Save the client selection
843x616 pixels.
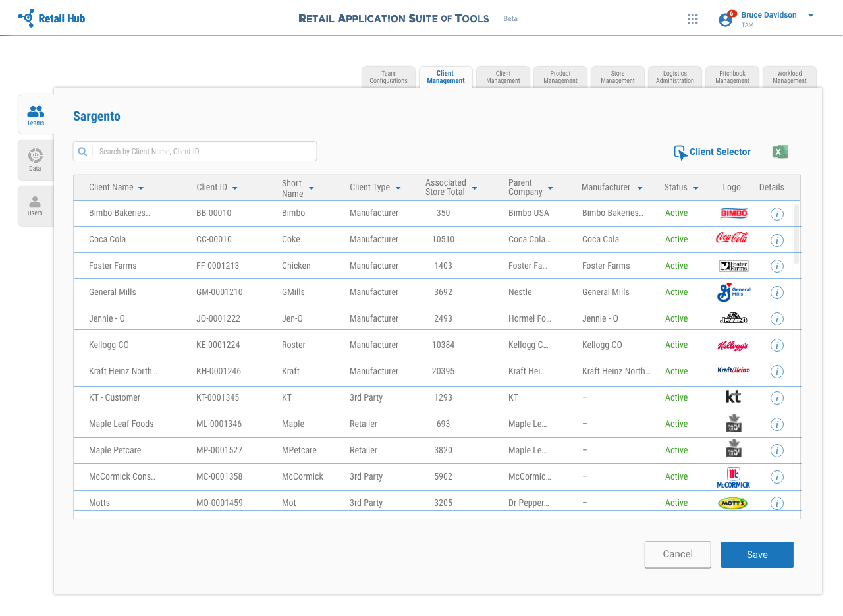[757, 555]
